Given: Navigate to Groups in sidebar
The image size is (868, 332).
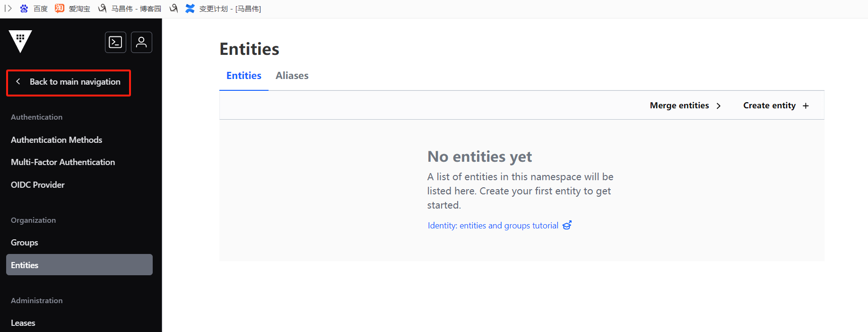Looking at the screenshot, I should [x=25, y=243].
